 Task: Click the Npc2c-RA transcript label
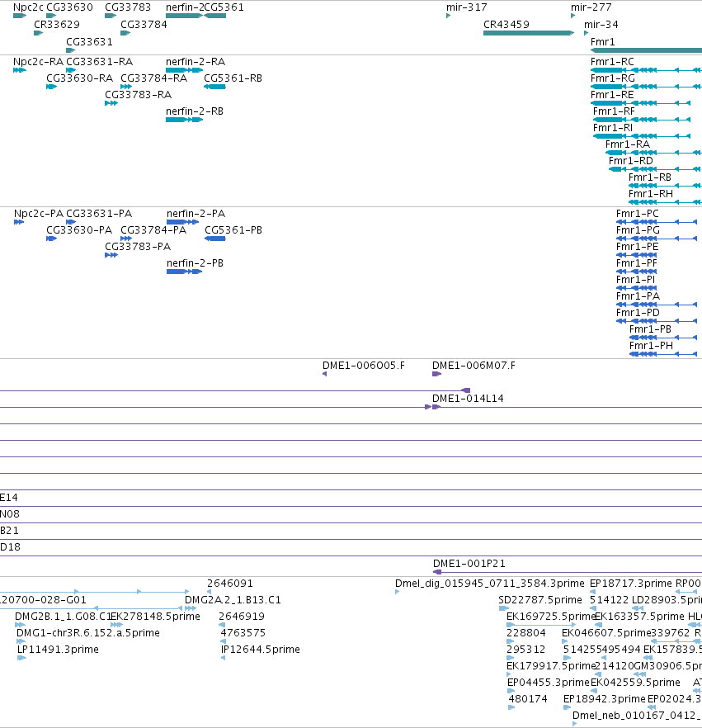(x=38, y=62)
